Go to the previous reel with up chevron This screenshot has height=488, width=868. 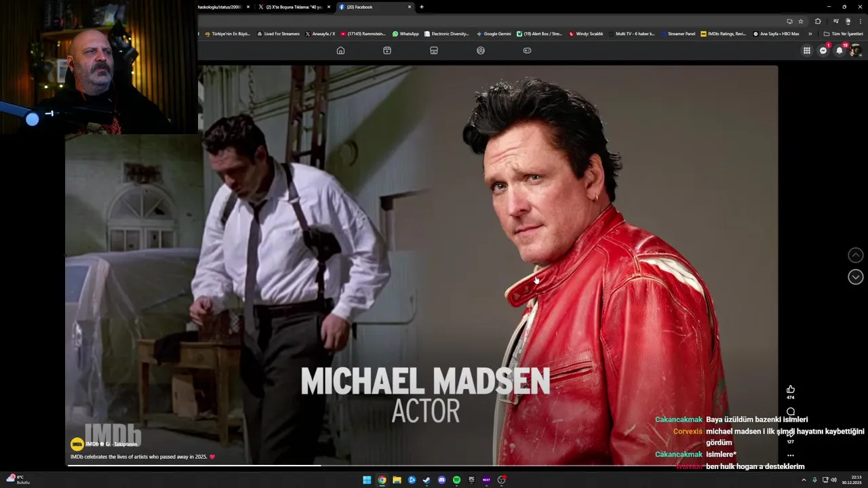tap(856, 255)
